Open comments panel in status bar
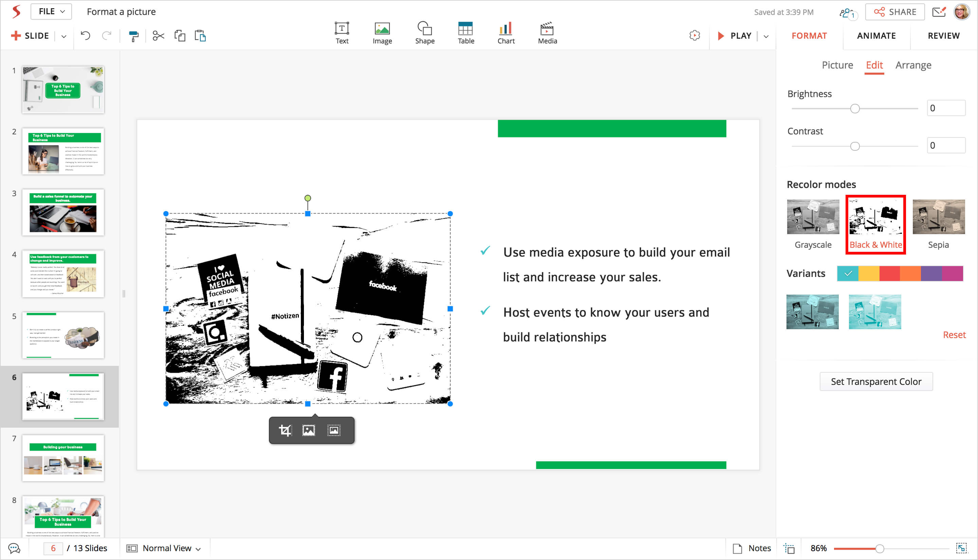Viewport: 978px width, 560px height. [x=14, y=548]
